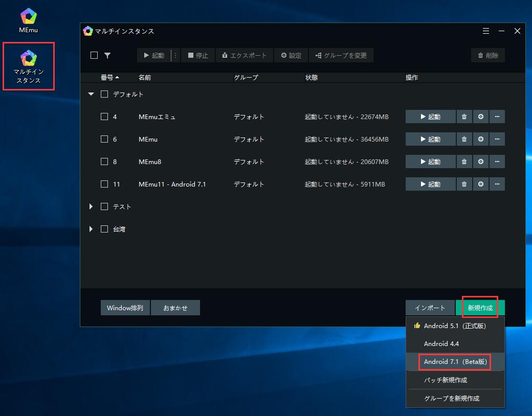
Task: Click the trash icon for instance 6 MEmu
Action: click(x=464, y=139)
